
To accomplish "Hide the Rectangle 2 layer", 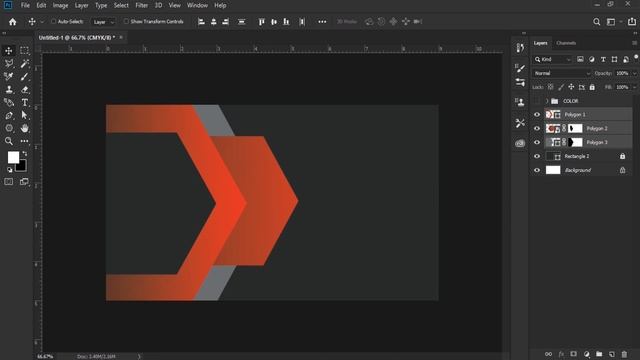I will [x=537, y=156].
